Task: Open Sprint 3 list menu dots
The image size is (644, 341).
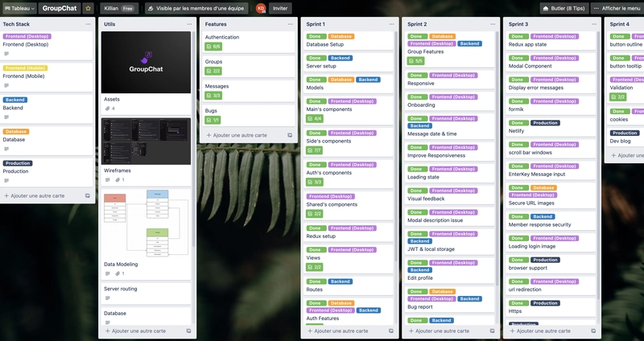Action: [594, 24]
